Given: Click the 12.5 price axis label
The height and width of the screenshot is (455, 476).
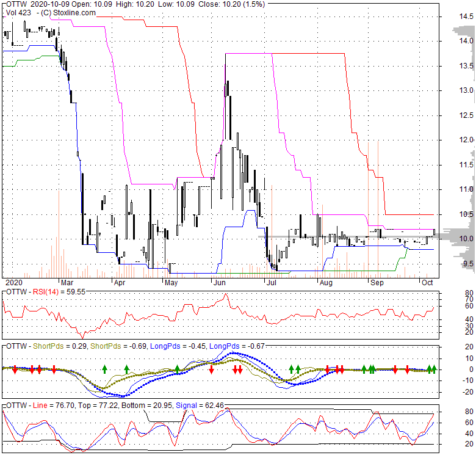Looking at the screenshot, I should 466,115.
